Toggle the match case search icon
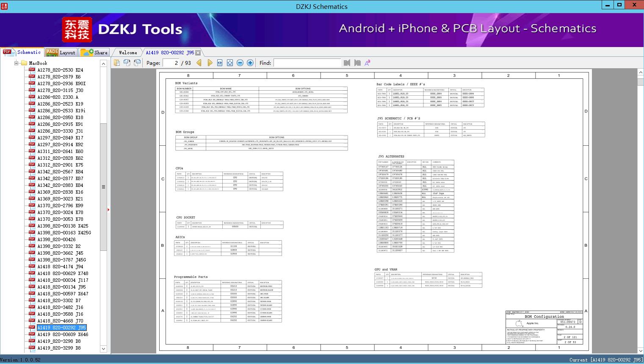Viewport: 644px width, 364px height. pos(368,63)
